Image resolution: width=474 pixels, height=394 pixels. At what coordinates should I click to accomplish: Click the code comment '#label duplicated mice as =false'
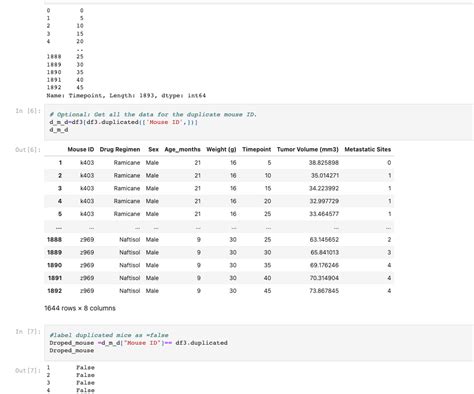[x=109, y=335]
